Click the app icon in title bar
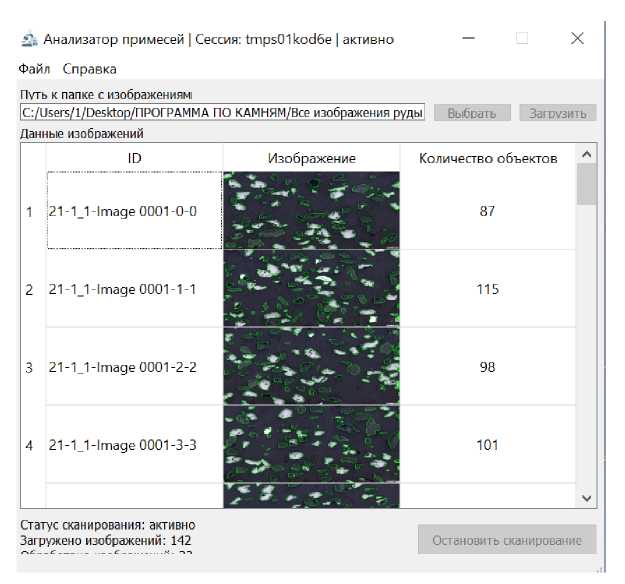The height and width of the screenshot is (584, 625). [29, 40]
